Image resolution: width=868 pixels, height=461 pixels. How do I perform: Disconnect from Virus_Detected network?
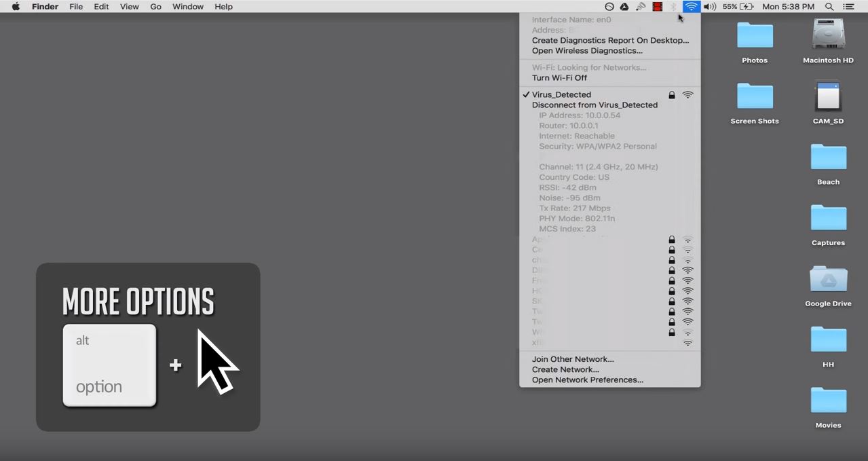[595, 105]
